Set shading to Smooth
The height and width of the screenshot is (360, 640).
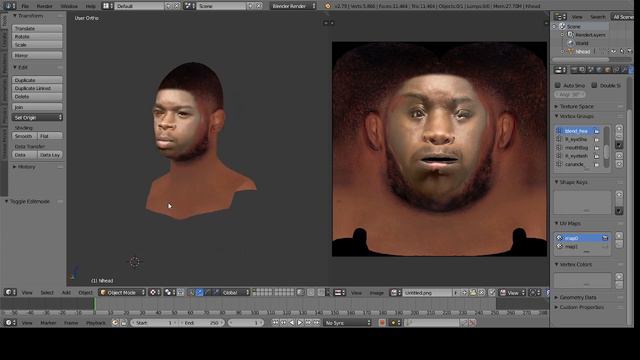coord(24,136)
